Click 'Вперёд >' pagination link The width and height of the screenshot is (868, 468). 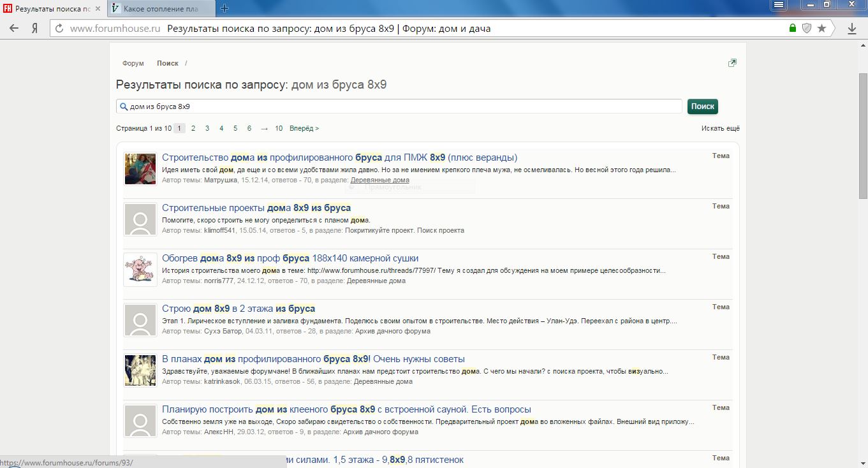(x=304, y=128)
